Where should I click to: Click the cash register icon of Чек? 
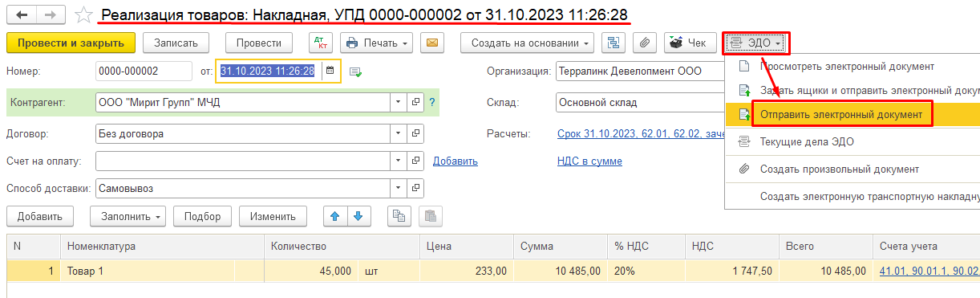click(677, 43)
